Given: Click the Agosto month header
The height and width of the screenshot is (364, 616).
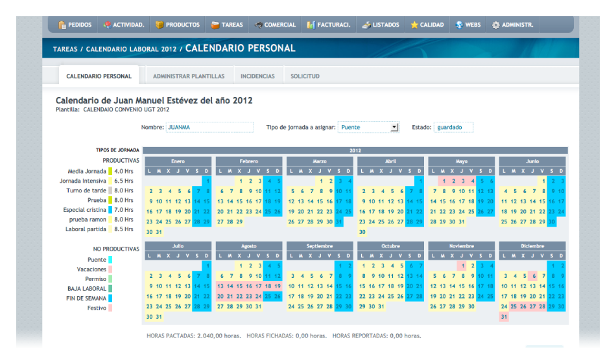Looking at the screenshot, I should point(249,246).
